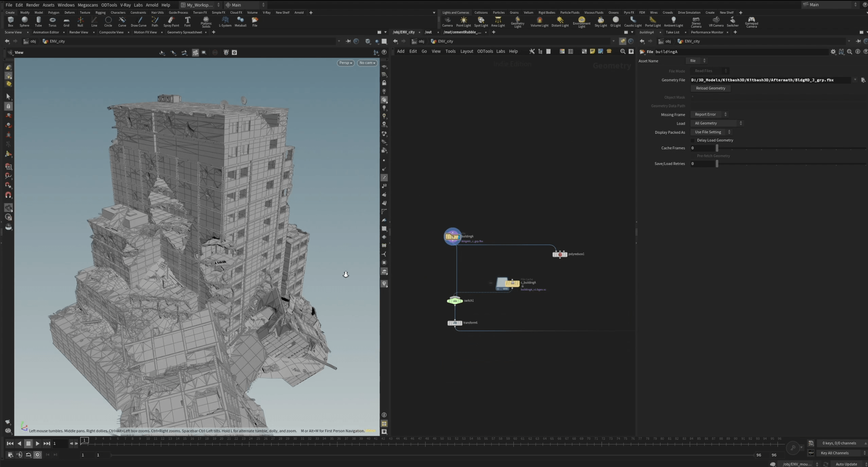Viewport: 868px width, 467px height.
Task: Select the Metaball shelf tool
Action: 240,21
